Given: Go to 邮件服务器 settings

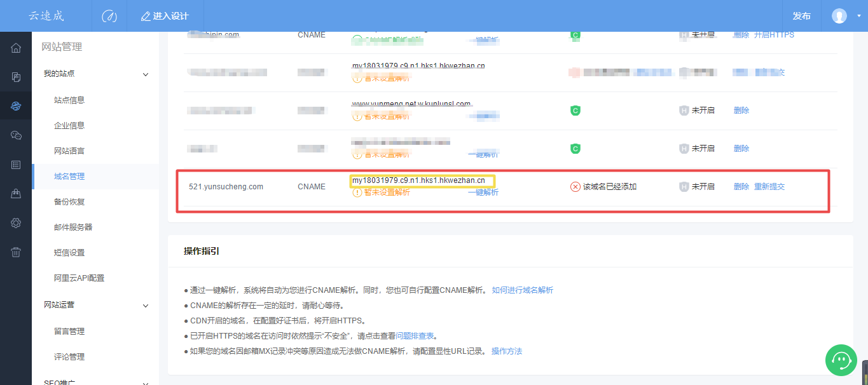Looking at the screenshot, I should 73,227.
